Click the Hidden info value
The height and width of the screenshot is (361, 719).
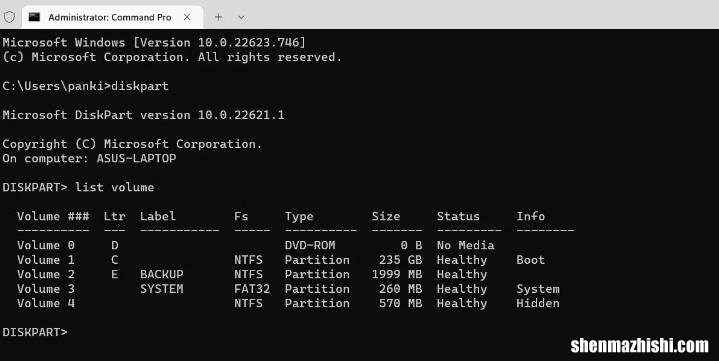tap(538, 303)
